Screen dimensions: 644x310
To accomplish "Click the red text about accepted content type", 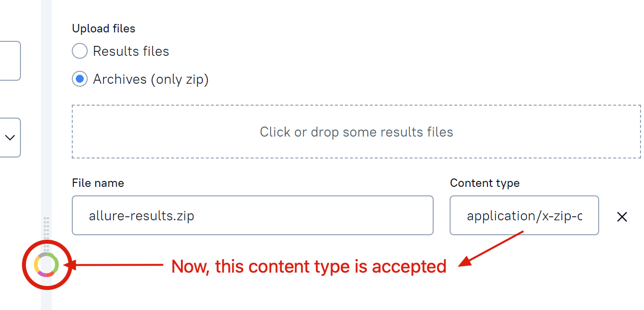I will (x=309, y=267).
